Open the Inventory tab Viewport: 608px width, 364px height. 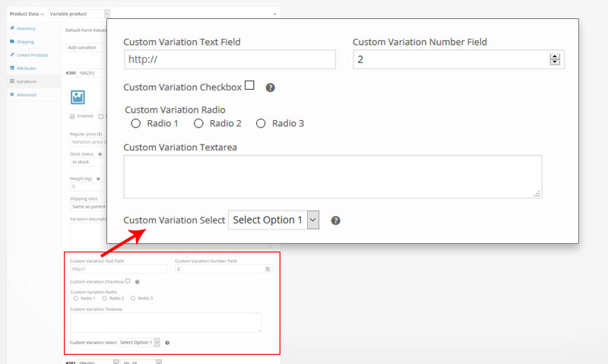pos(33,28)
